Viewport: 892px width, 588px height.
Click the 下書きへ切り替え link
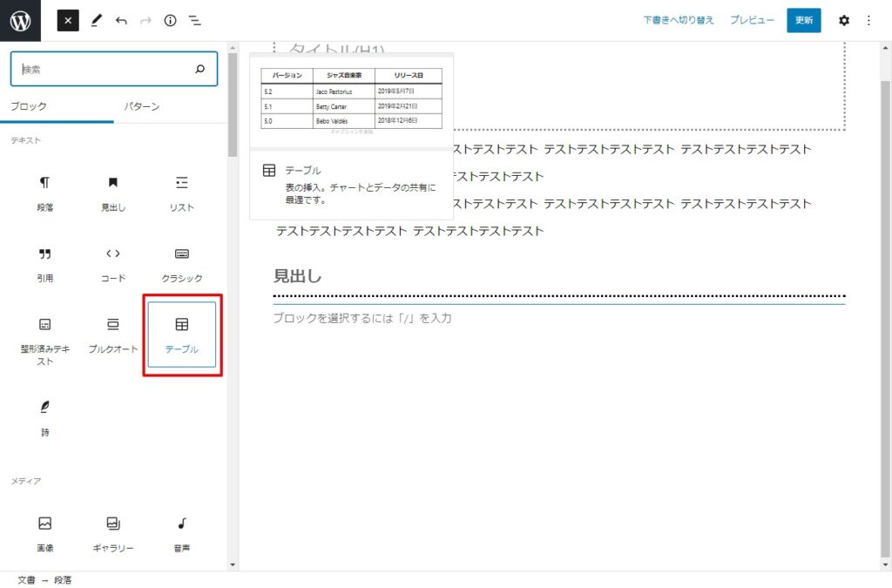click(679, 20)
